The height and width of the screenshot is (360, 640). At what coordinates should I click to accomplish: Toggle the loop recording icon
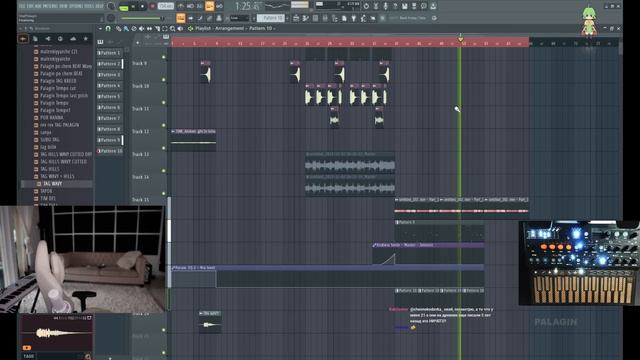pos(219,6)
